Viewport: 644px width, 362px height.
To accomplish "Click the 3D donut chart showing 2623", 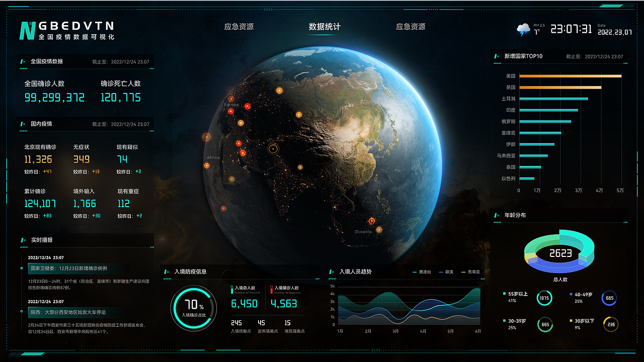I will [x=560, y=251].
